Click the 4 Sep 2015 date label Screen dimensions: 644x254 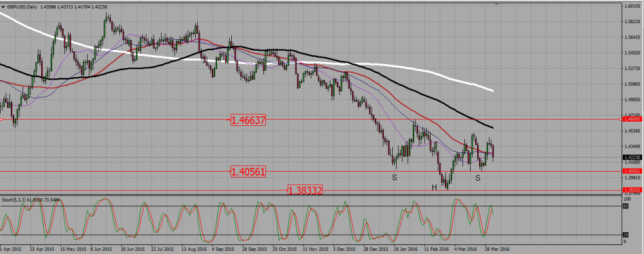[223, 249]
